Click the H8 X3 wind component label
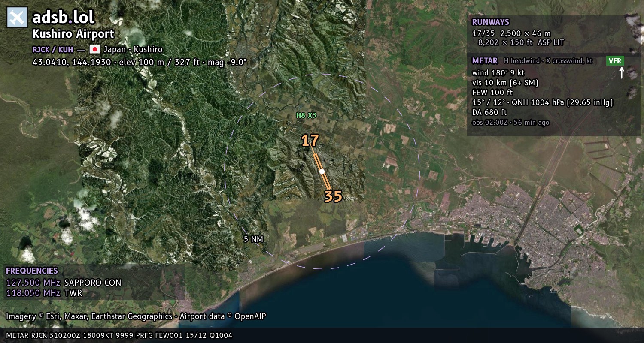This screenshot has height=343, width=644. pos(306,115)
